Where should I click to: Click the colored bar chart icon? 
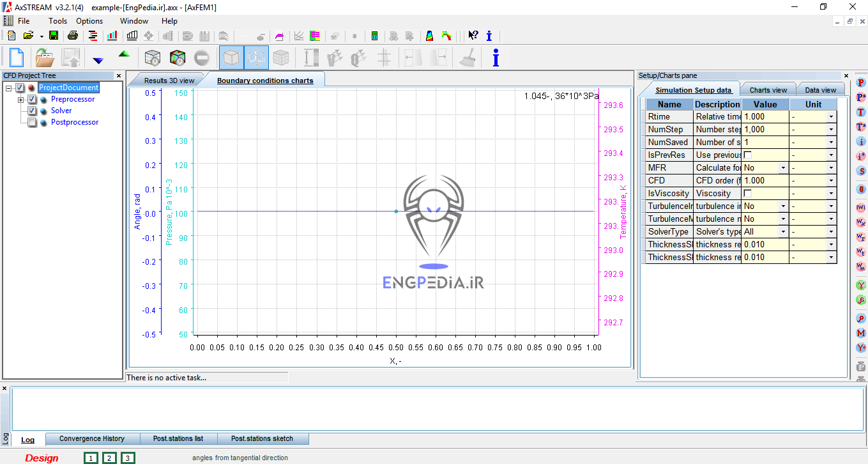point(112,36)
